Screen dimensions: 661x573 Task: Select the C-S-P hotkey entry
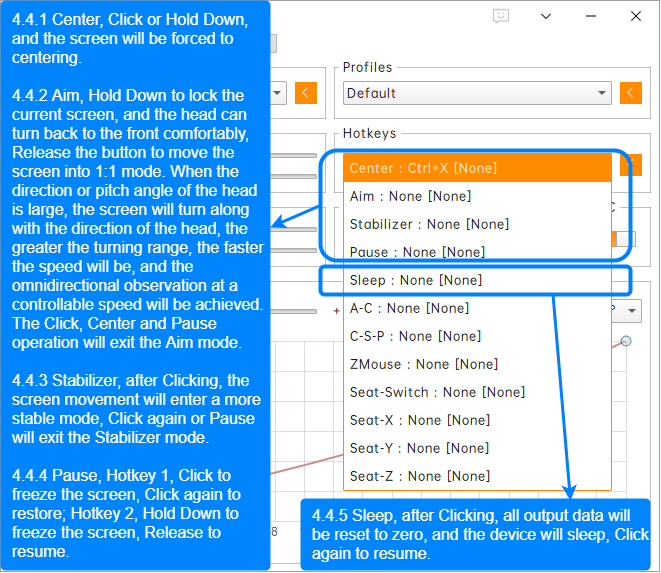coord(476,336)
